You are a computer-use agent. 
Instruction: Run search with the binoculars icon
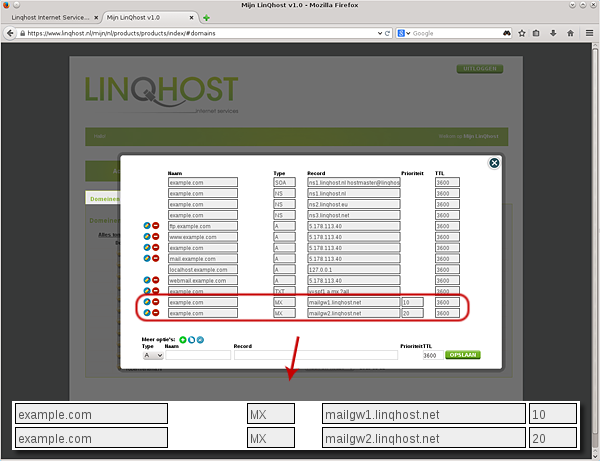coord(507,33)
